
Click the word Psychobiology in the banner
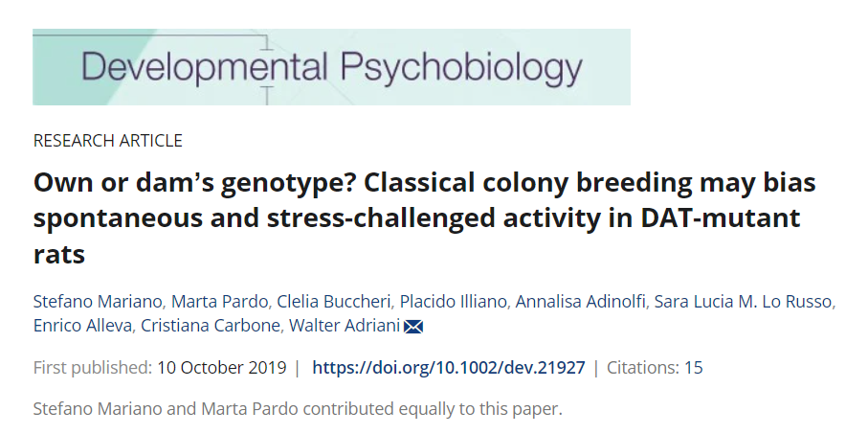461,68
